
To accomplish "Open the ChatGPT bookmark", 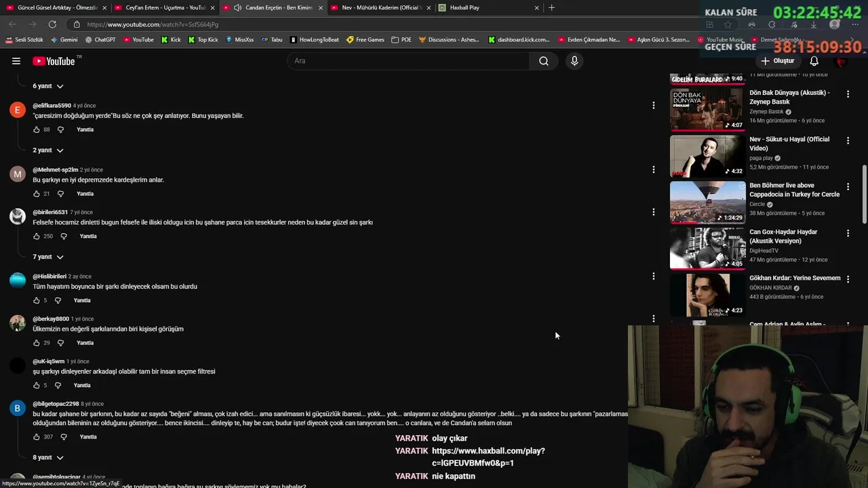I will click(100, 40).
